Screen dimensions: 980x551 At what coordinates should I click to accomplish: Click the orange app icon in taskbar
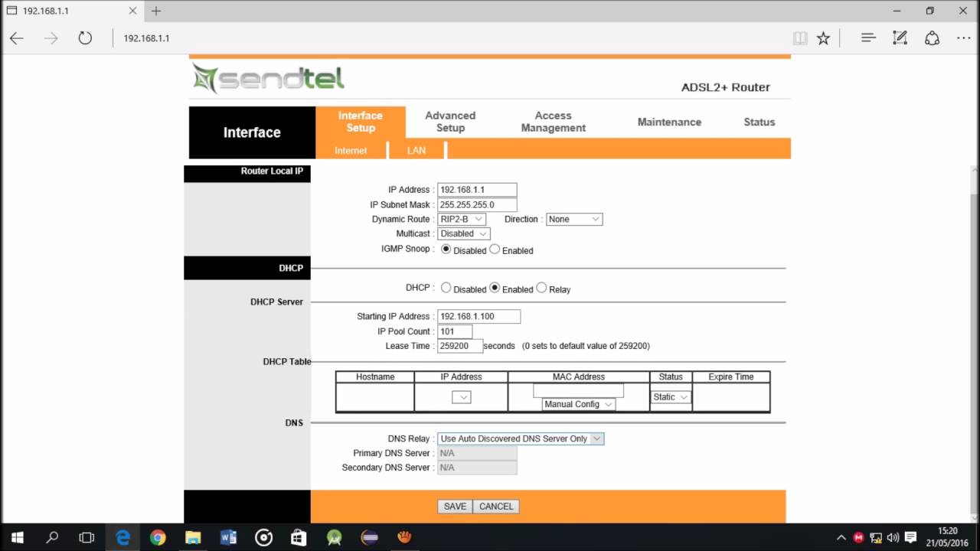point(404,537)
